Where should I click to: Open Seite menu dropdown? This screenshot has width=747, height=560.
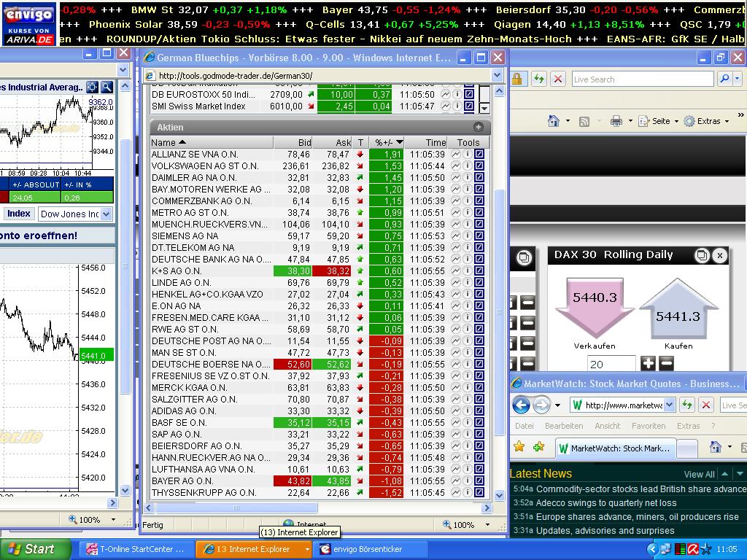coord(676,122)
